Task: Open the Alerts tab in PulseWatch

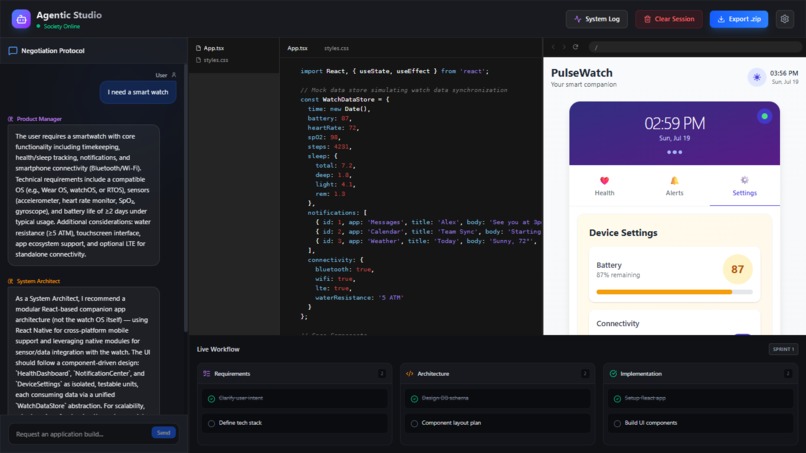Action: click(674, 186)
